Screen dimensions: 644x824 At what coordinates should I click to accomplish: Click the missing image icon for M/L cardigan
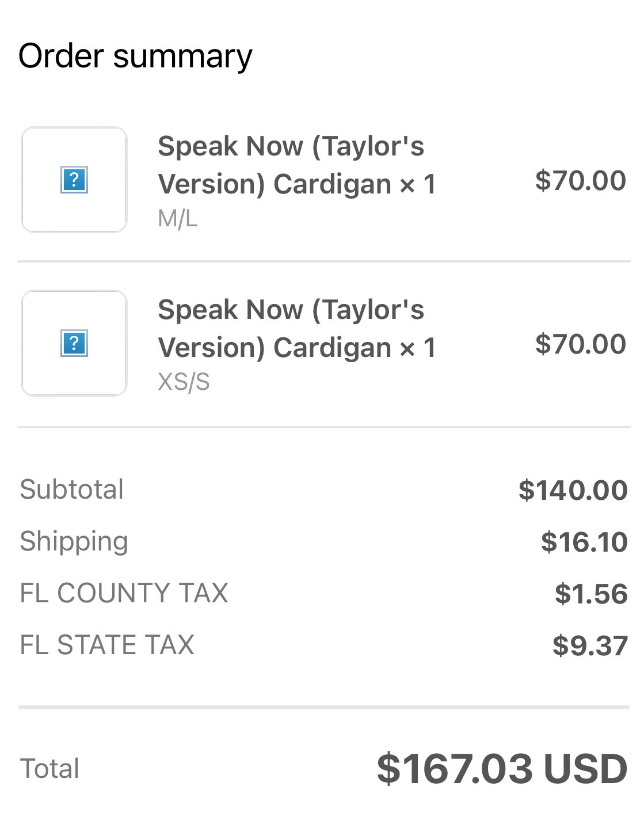[x=74, y=180]
